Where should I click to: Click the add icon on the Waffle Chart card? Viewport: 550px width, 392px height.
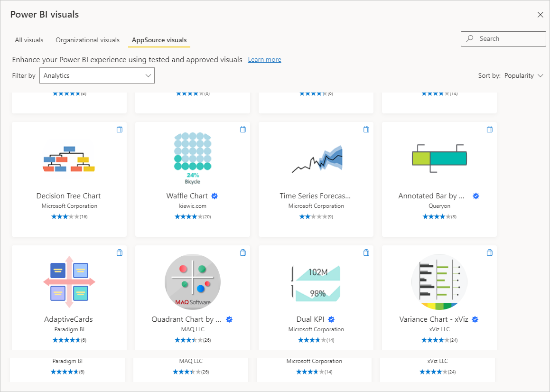tap(242, 129)
